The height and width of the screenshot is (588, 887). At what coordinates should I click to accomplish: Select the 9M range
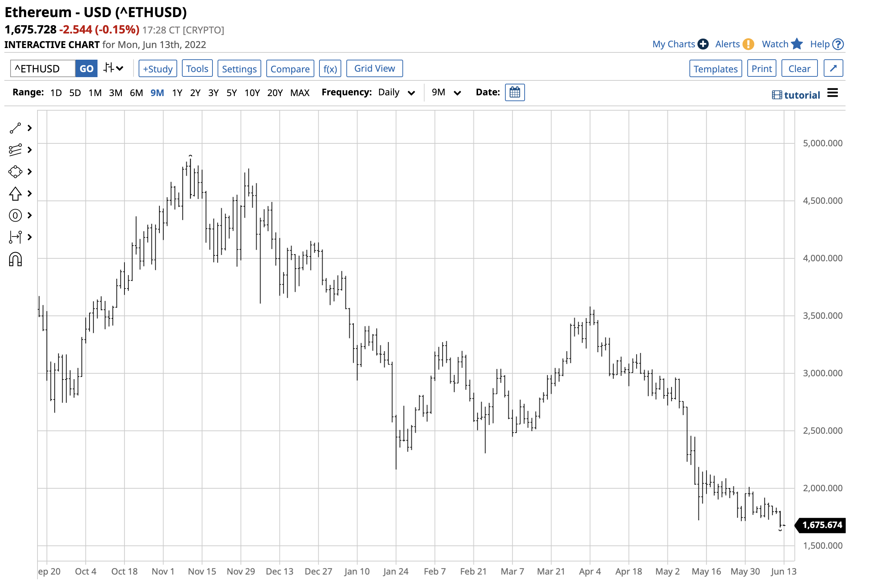[157, 93]
